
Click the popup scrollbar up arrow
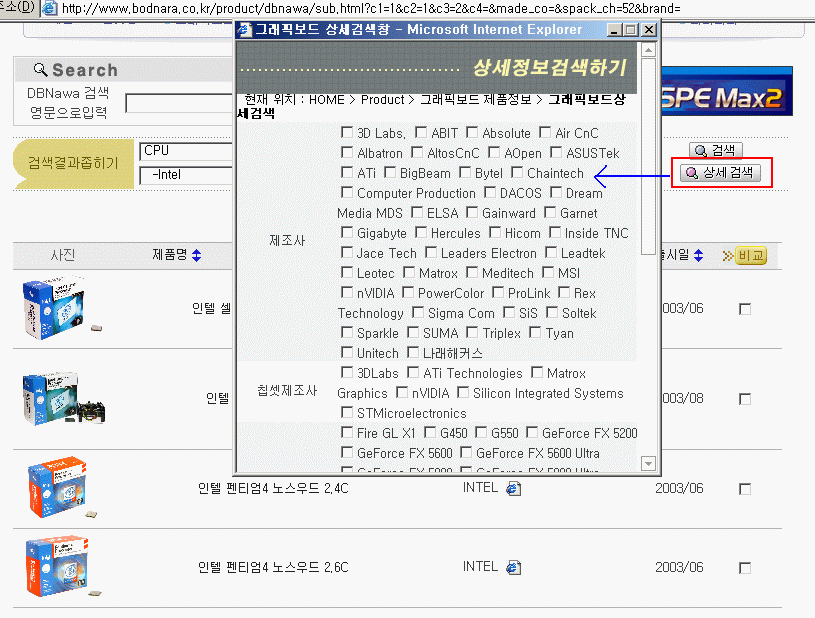click(x=648, y=50)
